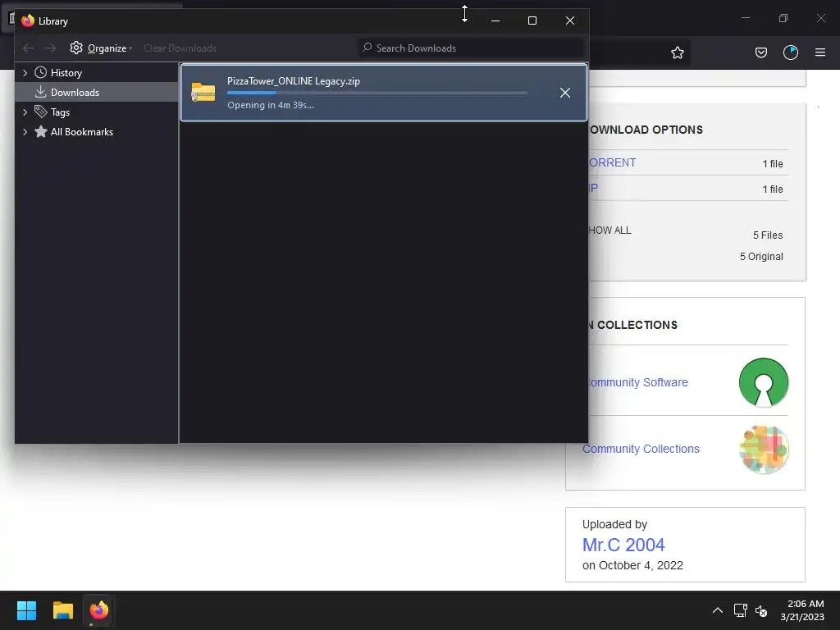Click the PizzaTower_ONLINE Legacy.zip file name
Viewport: 840px width, 630px height.
click(294, 81)
